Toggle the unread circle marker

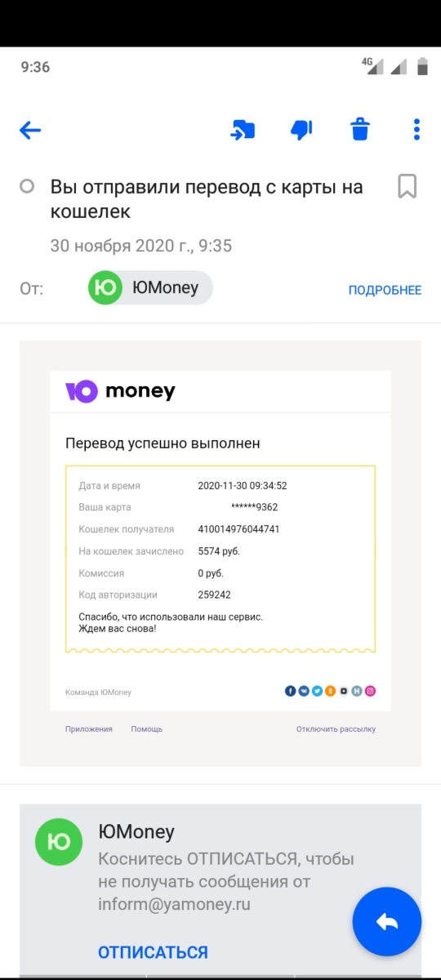pos(27,187)
